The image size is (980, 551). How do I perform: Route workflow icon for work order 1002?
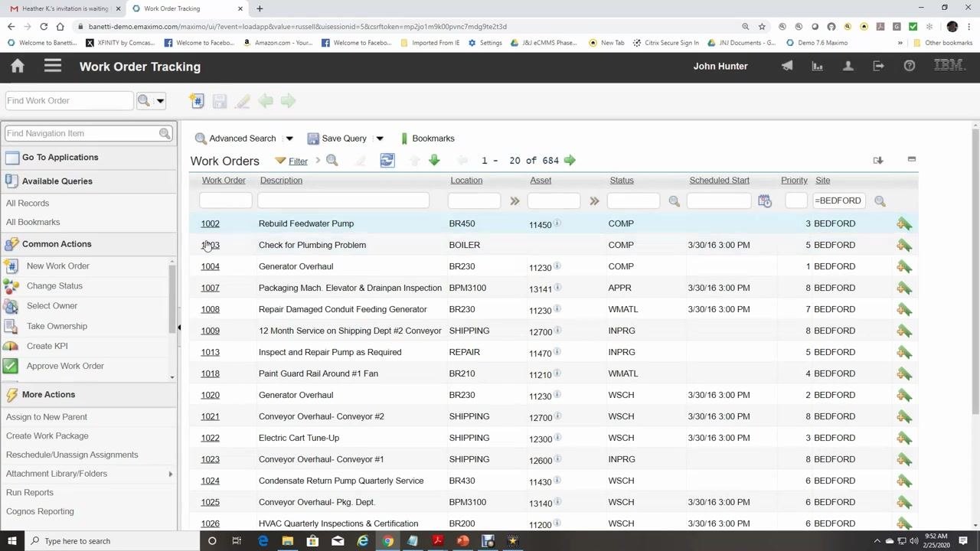click(x=904, y=223)
